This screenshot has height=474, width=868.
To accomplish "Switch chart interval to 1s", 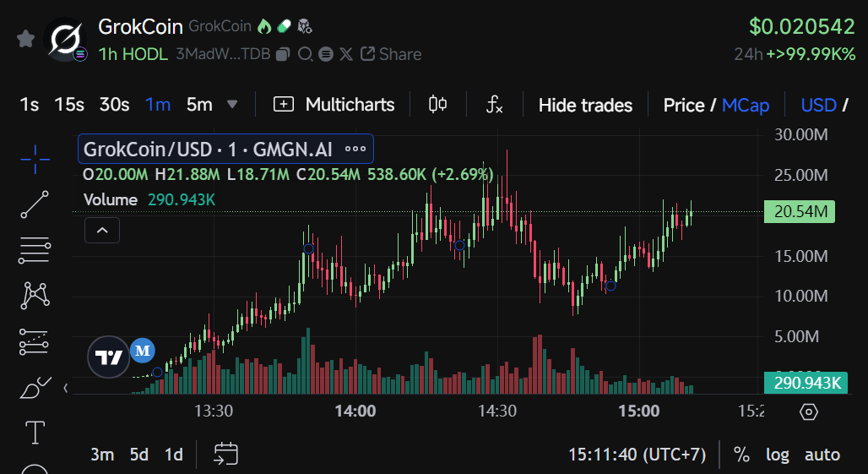I will (30, 105).
